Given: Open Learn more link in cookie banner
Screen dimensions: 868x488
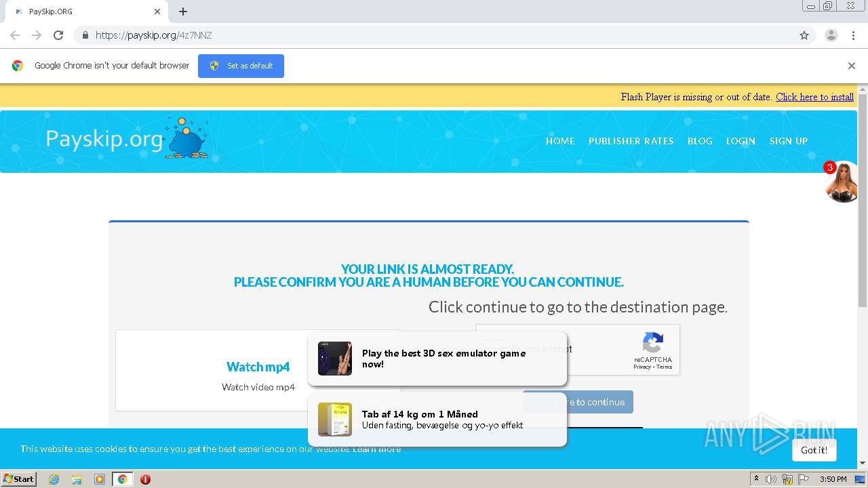Looking at the screenshot, I should coord(376,449).
